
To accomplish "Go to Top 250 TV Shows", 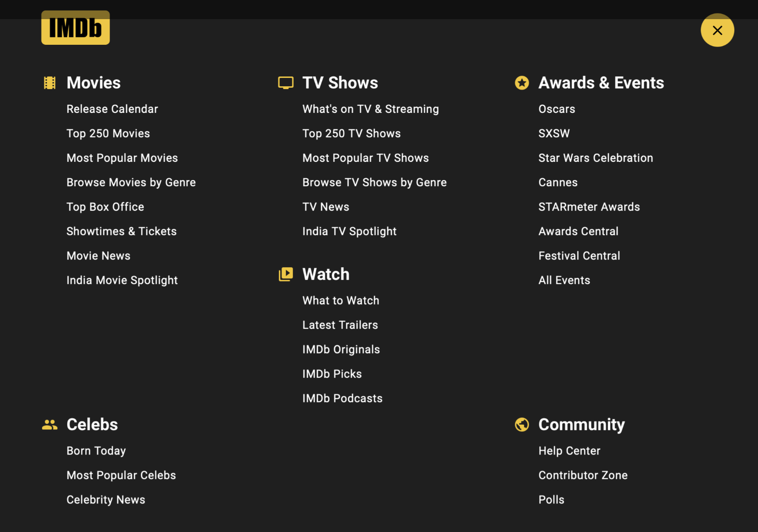I will (351, 134).
